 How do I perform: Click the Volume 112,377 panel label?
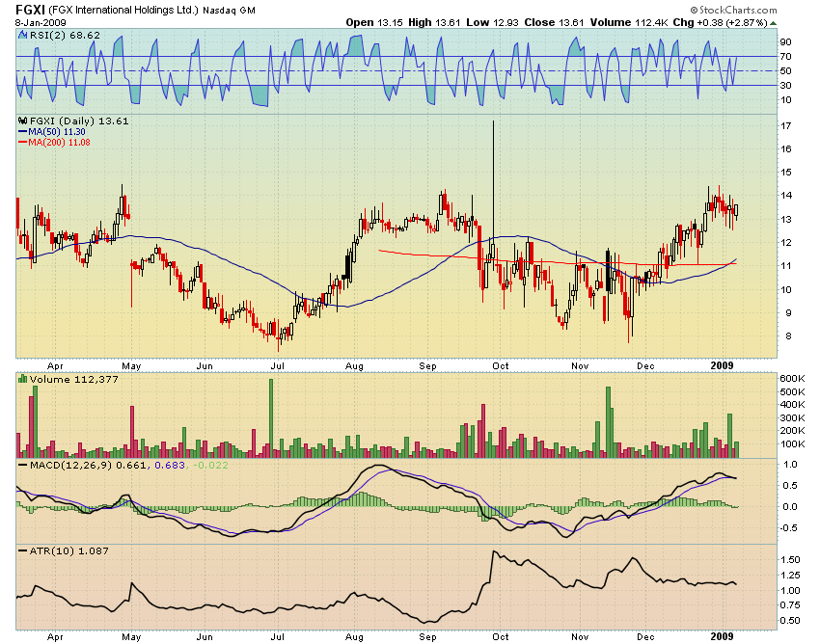coord(74,379)
